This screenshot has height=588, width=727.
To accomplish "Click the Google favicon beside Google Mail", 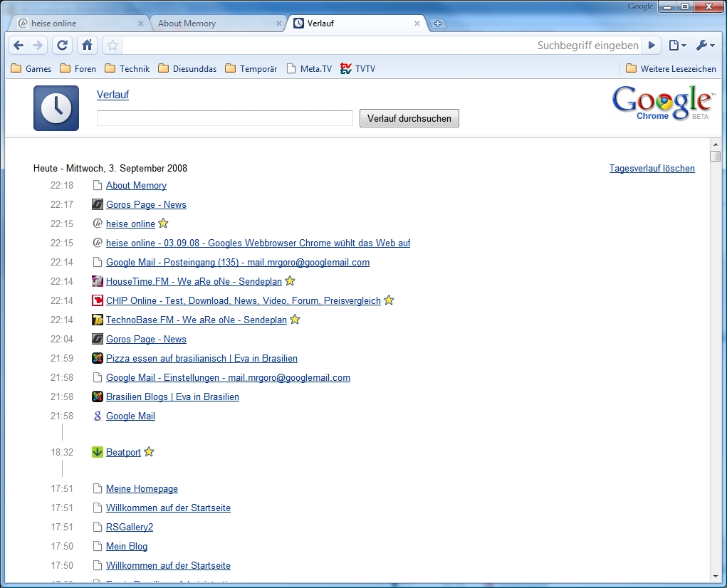I will click(x=98, y=416).
